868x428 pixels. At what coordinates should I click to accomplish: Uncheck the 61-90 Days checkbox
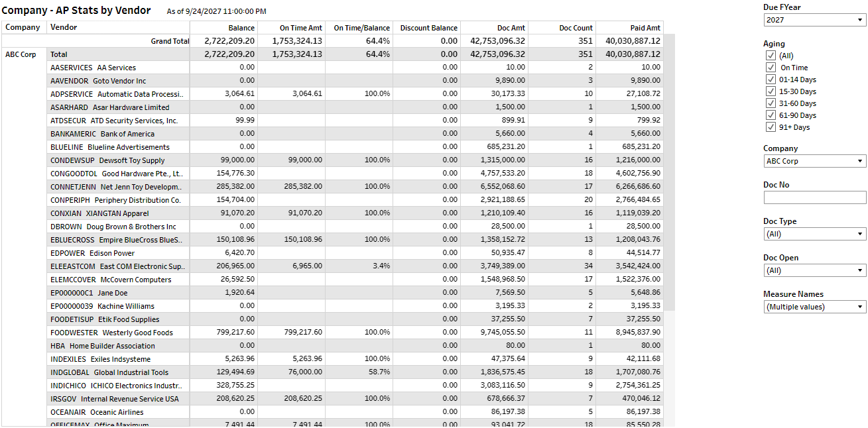(x=771, y=115)
